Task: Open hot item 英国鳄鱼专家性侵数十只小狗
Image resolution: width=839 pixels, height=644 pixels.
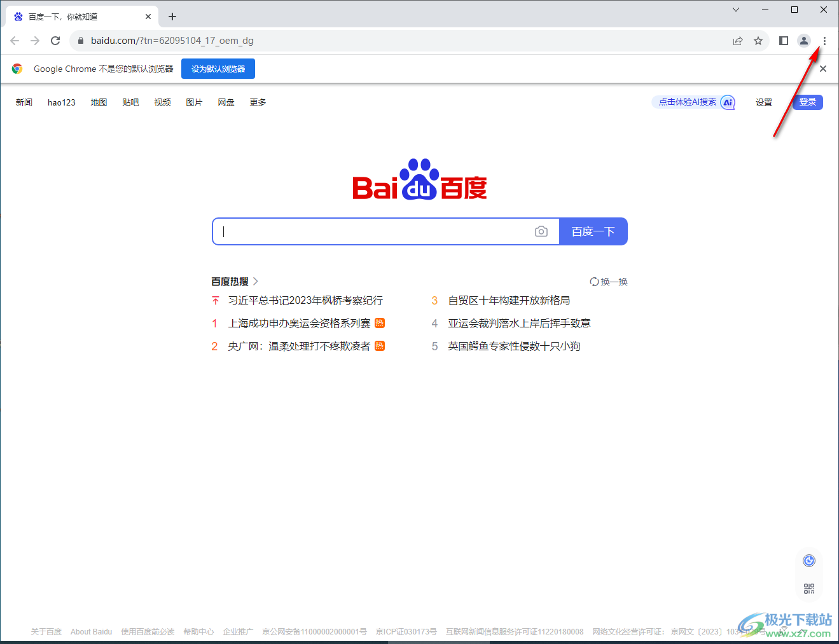Action: tap(514, 346)
